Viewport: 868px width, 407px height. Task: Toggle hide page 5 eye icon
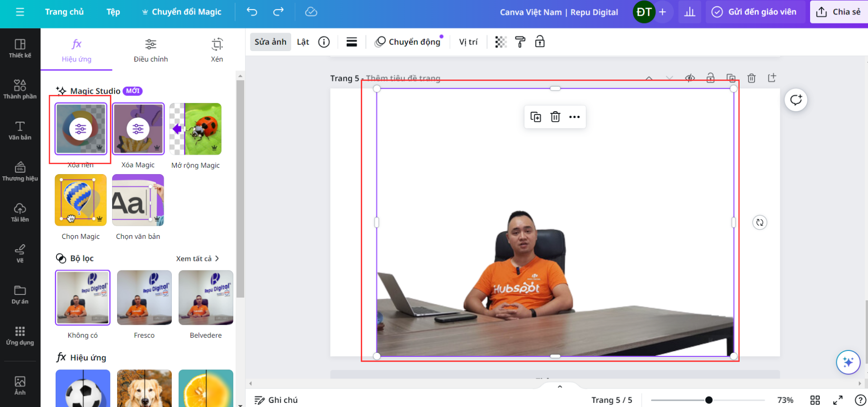tap(690, 78)
